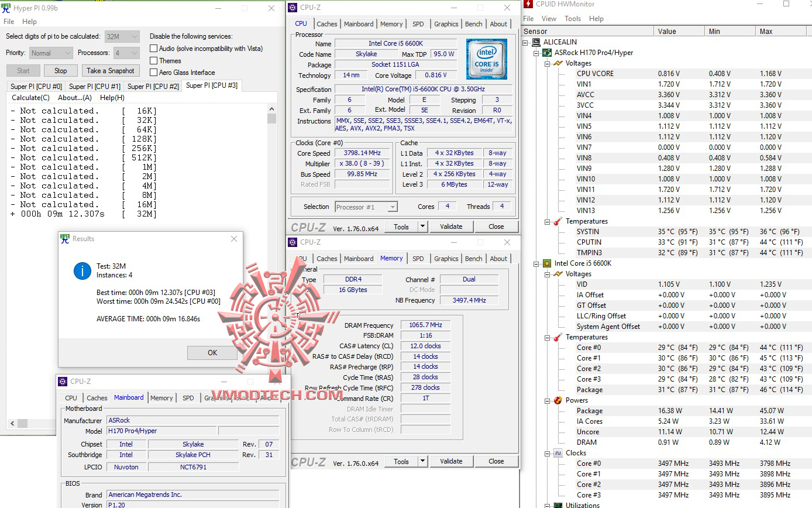This screenshot has width=812, height=508.
Task: Open the Processors count dropdown
Action: [x=126, y=53]
